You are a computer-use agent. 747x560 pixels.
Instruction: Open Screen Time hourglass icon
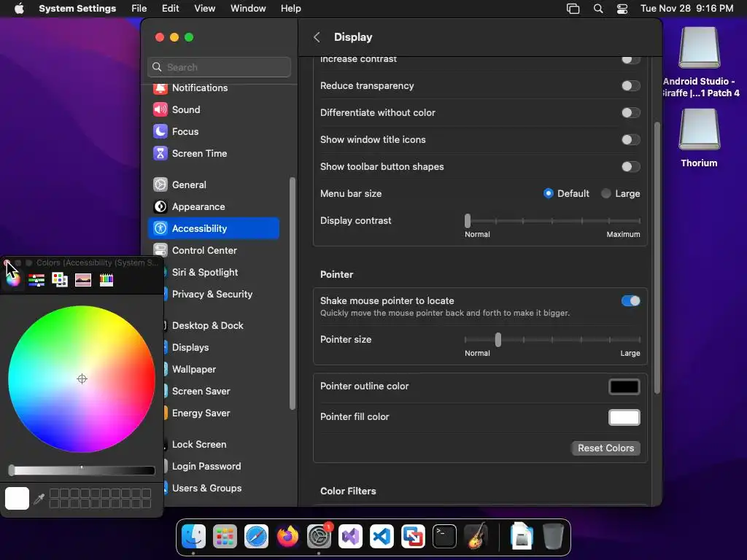coord(160,153)
